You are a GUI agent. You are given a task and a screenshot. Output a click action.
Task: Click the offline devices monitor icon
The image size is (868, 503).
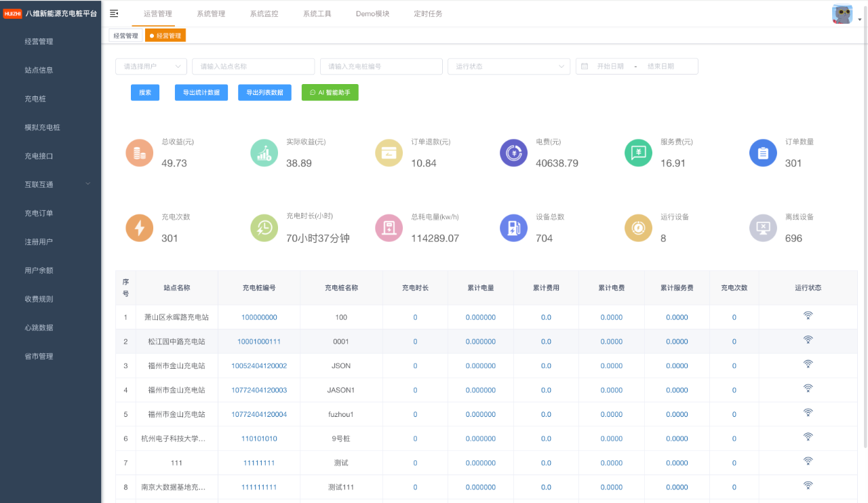point(763,228)
